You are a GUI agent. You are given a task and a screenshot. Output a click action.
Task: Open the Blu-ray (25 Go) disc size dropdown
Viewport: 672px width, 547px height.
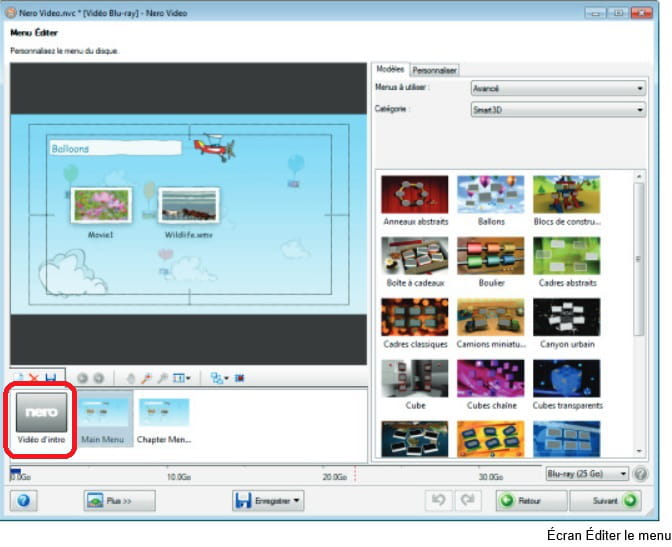587,474
